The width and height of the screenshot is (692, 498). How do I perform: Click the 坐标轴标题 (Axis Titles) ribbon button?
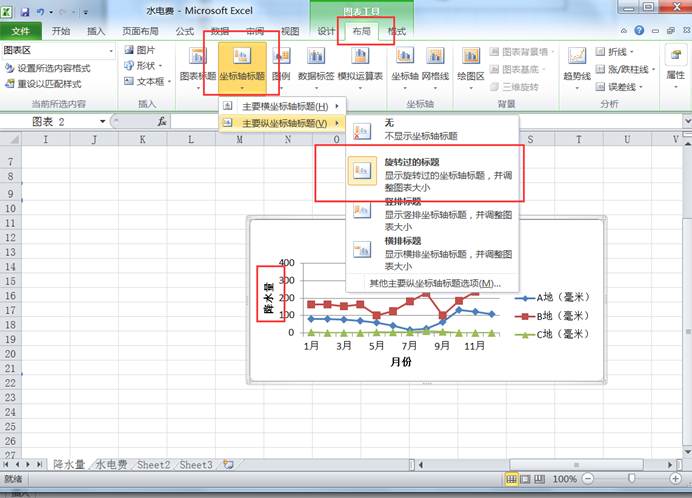pos(241,64)
